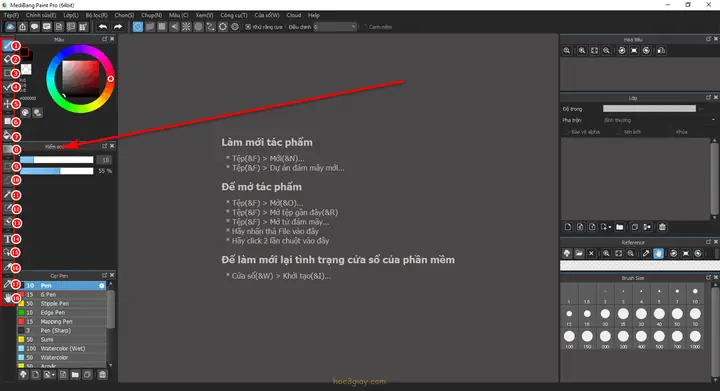
Task: Enable the Bảo vệ alpha checkbox
Action: [x=566, y=132]
